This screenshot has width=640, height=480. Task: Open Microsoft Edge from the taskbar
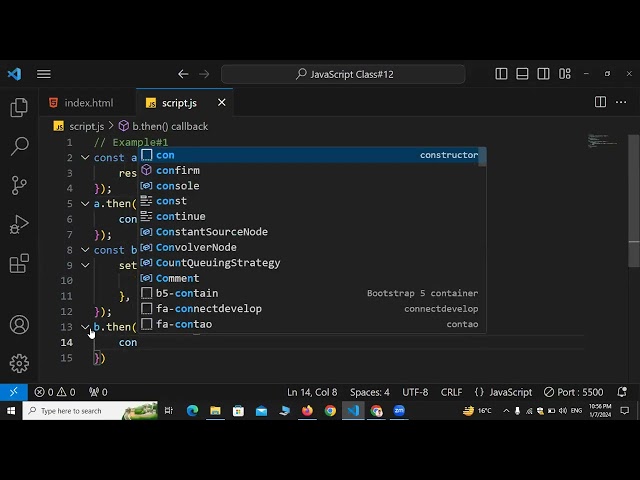pos(192,411)
